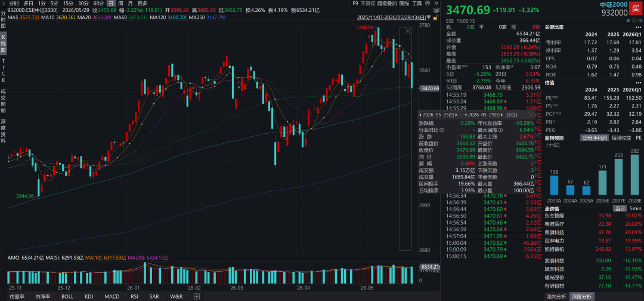Step start date 2026-05-25 backward
The image size is (644, 301).
420,115
